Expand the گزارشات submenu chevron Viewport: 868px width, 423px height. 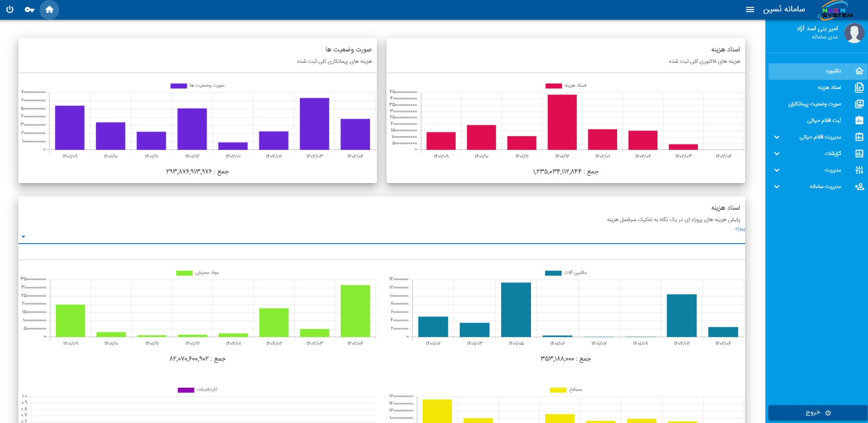point(777,154)
